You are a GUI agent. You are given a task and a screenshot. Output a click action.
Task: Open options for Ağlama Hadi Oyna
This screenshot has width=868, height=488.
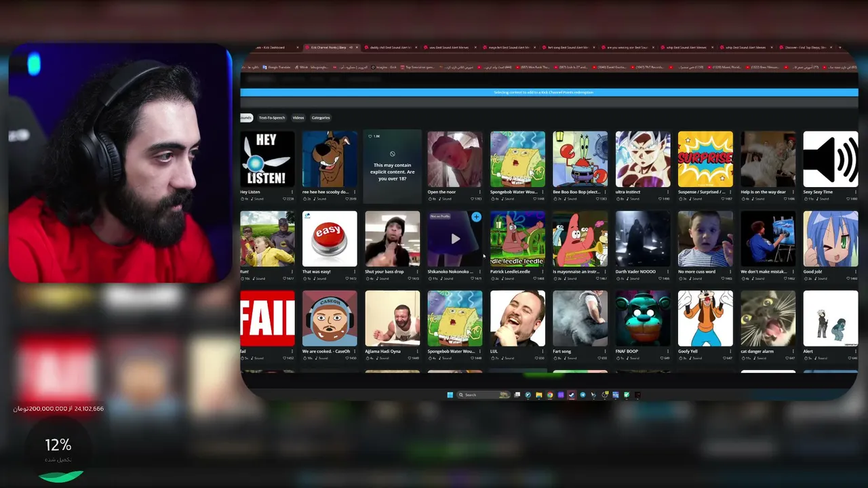tap(418, 351)
